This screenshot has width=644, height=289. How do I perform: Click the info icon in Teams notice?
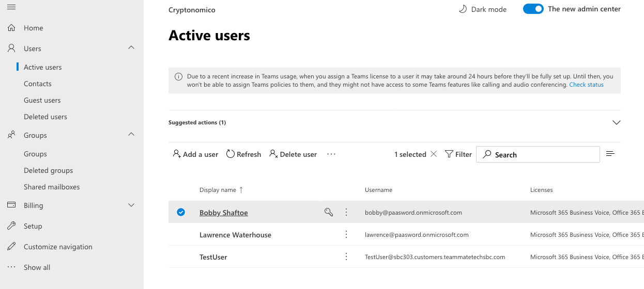pos(178,76)
